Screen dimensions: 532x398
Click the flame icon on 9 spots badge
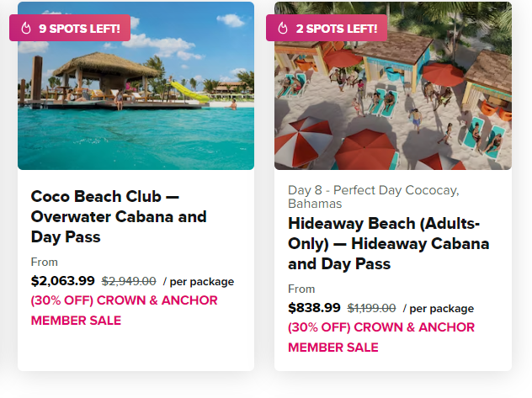click(26, 28)
